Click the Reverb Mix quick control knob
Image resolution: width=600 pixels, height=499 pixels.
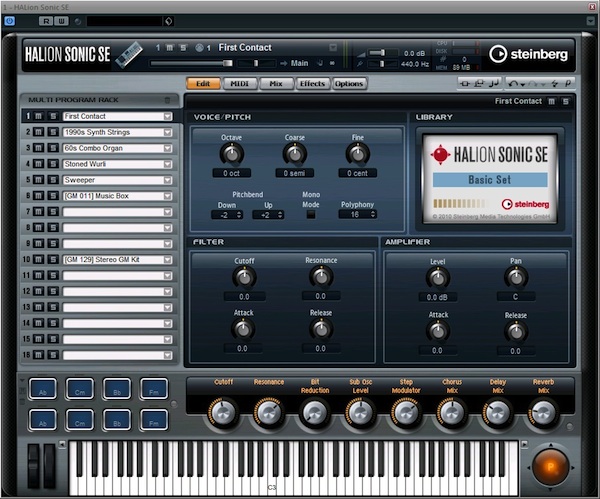point(543,414)
